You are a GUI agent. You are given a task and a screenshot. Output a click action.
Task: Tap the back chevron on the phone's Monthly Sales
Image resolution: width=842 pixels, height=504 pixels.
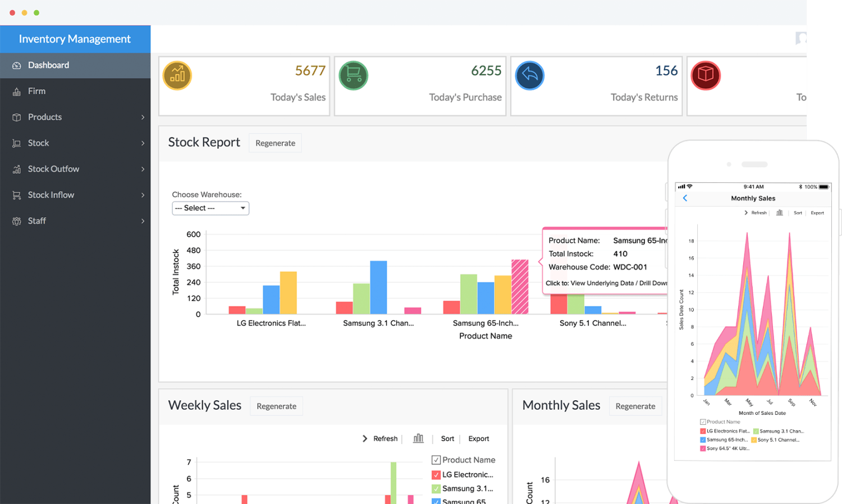click(685, 198)
